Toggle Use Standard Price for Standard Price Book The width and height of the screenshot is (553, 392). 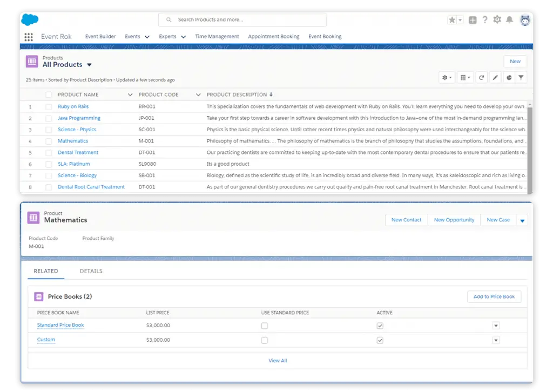click(265, 326)
